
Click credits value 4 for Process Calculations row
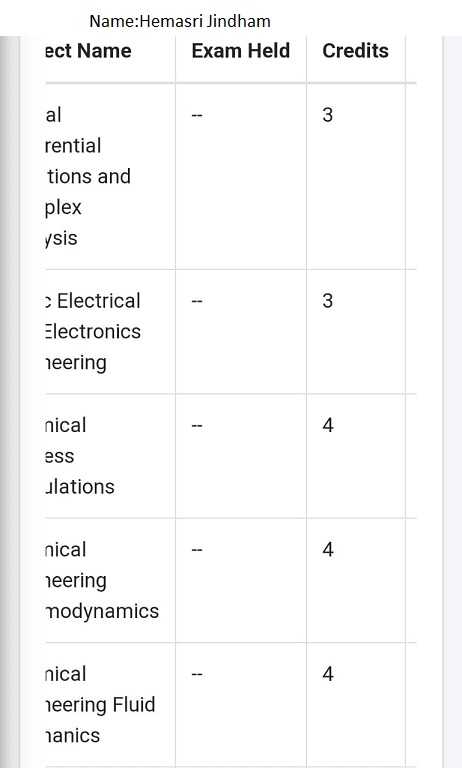point(328,425)
